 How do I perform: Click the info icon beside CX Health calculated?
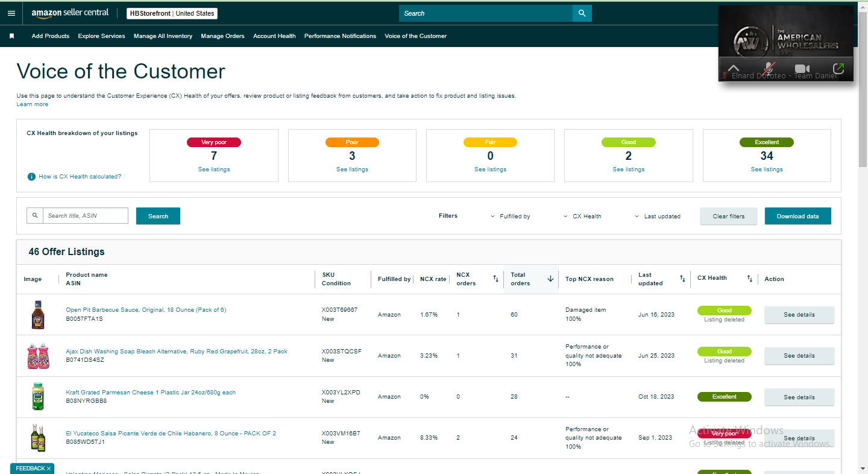31,177
